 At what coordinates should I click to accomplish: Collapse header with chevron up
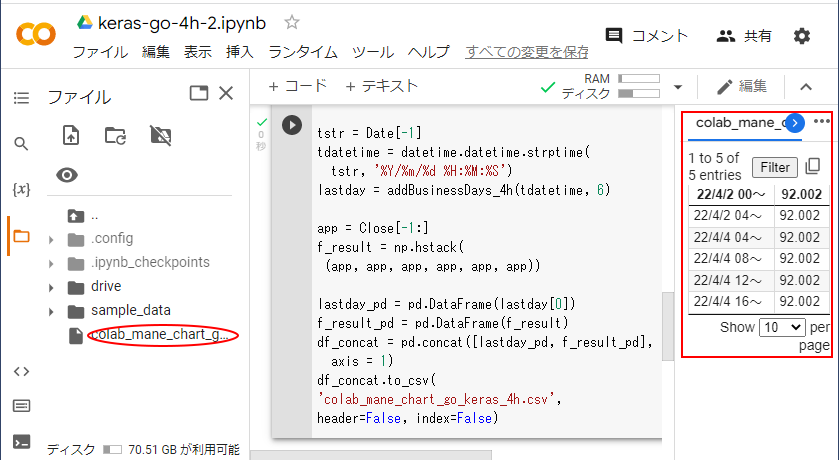pyautogui.click(x=806, y=87)
